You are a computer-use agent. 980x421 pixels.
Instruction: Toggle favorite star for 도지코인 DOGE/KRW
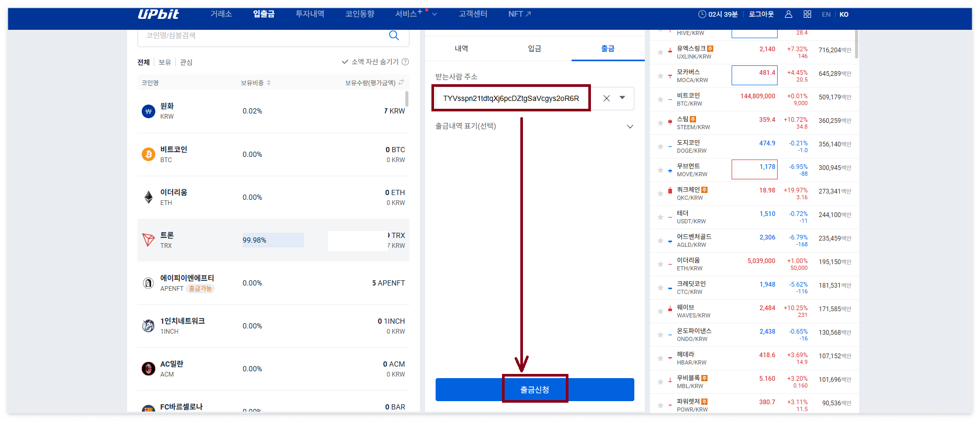(660, 146)
